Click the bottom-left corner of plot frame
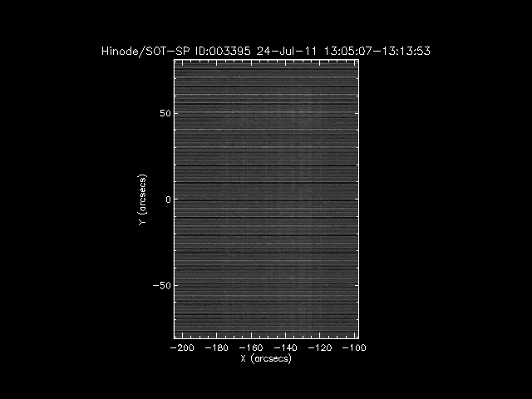Screen dimensions: 532x399 pos(174,338)
